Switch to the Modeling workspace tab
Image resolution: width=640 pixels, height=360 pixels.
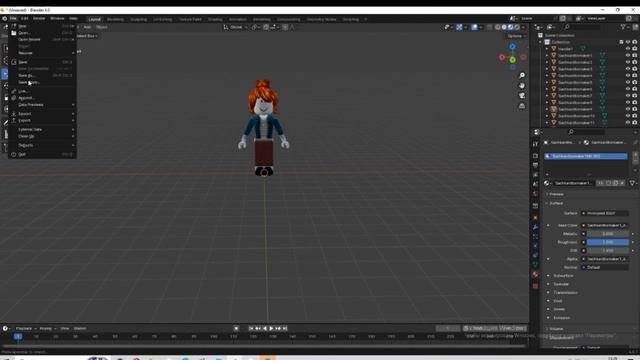pos(115,19)
